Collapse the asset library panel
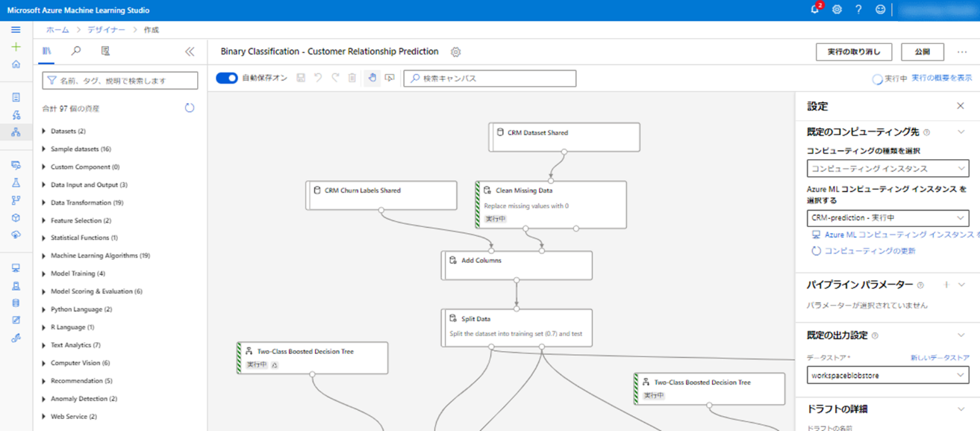The image size is (980, 431). pyautogui.click(x=190, y=52)
